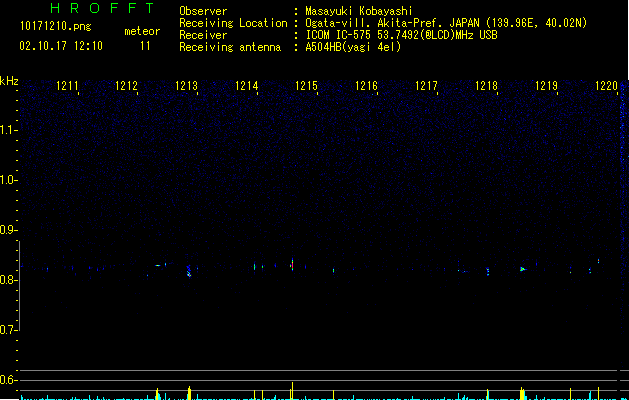This screenshot has width=629, height=400.
Task: Click the meteor label
Action: 142,31
